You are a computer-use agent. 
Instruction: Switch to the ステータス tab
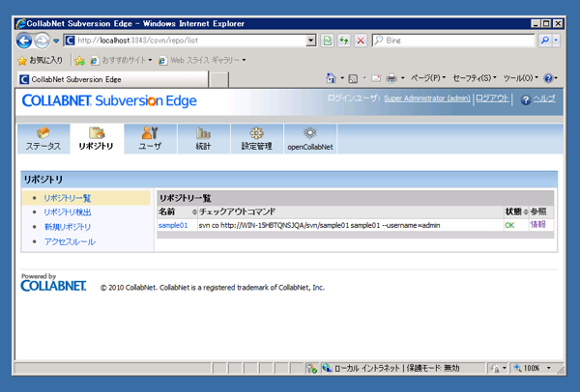point(43,138)
